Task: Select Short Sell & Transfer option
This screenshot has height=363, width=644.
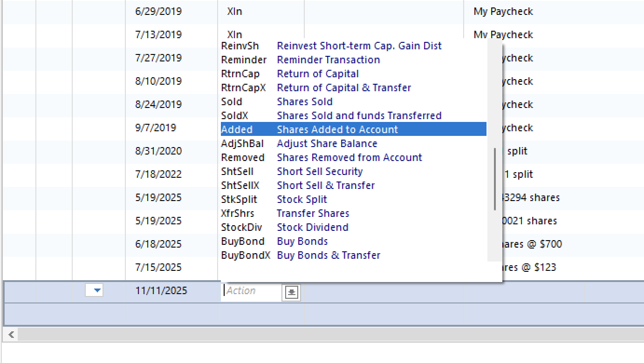Action: [x=325, y=185]
